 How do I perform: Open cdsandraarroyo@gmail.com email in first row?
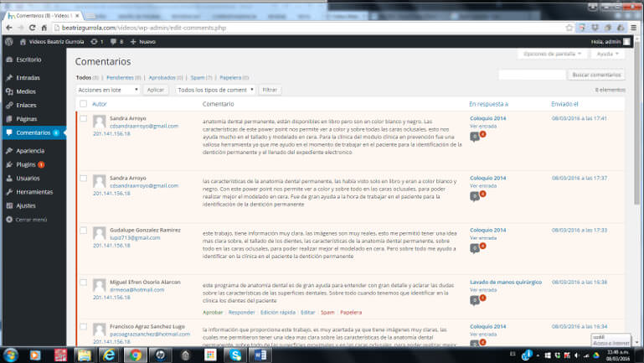pos(144,126)
